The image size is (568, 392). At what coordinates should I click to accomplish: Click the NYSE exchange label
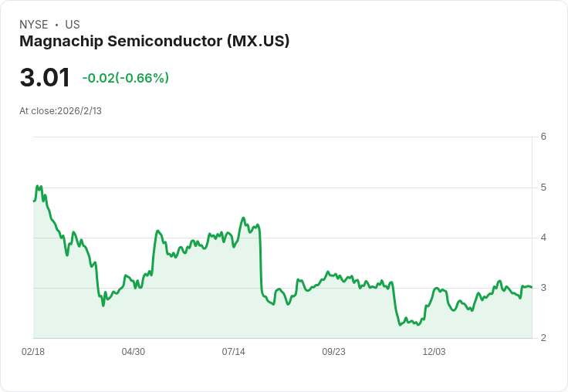coord(34,25)
